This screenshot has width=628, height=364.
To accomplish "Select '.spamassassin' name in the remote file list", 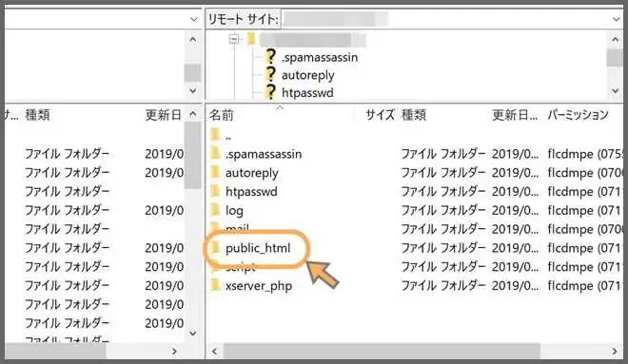I will point(264,154).
